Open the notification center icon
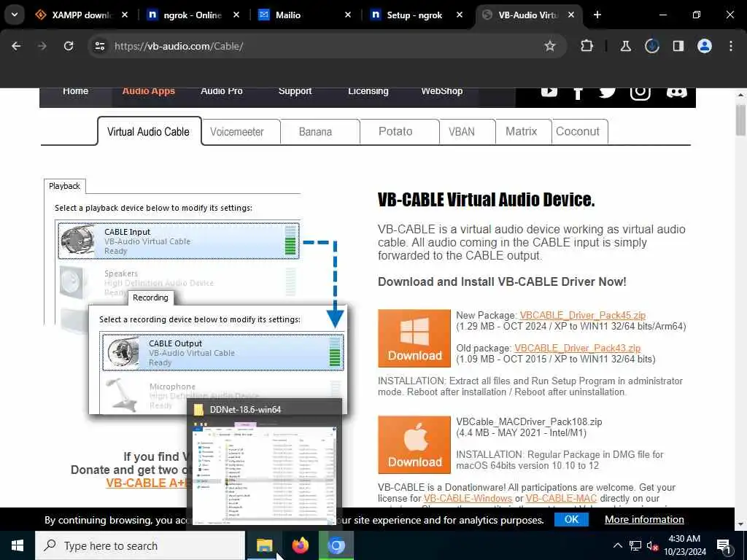This screenshot has height=560, width=747. click(x=724, y=545)
